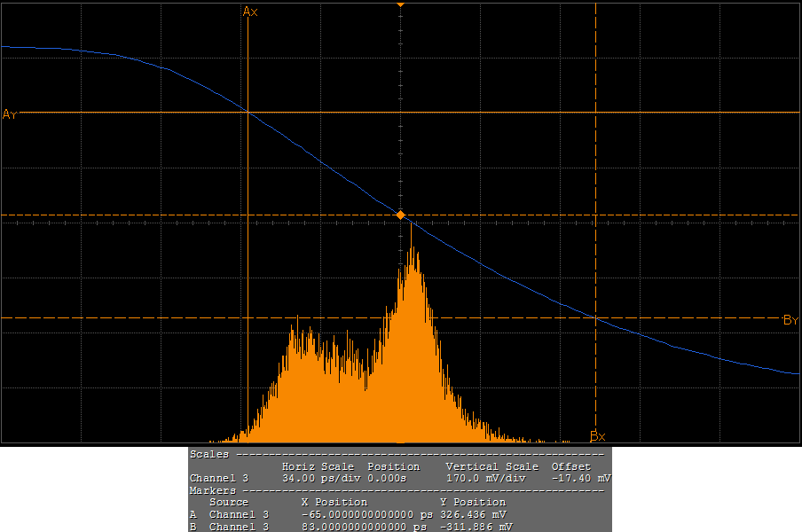Click the Ax marker label
Viewport: 802px width, 532px height.
click(249, 12)
